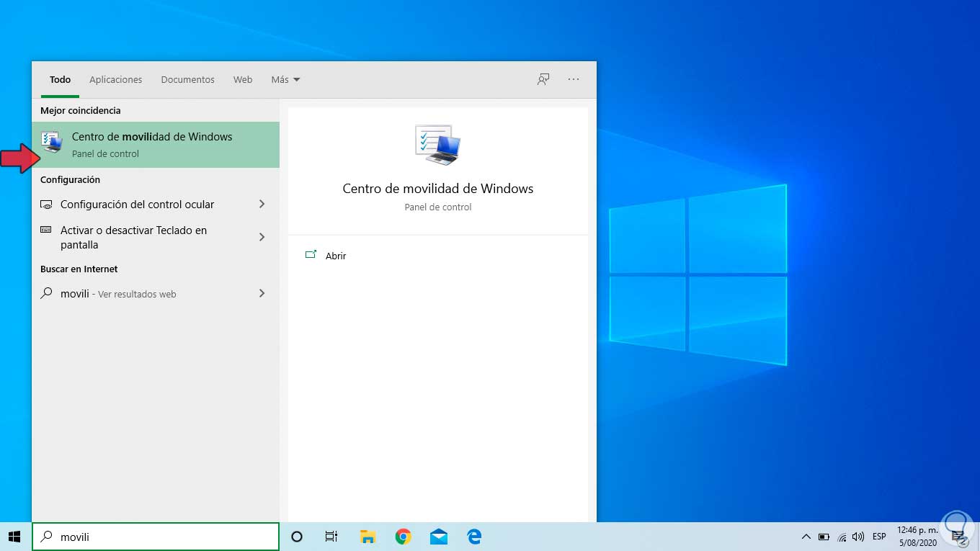
Task: Launch Microsoft Edge from the taskbar
Action: pos(474,537)
